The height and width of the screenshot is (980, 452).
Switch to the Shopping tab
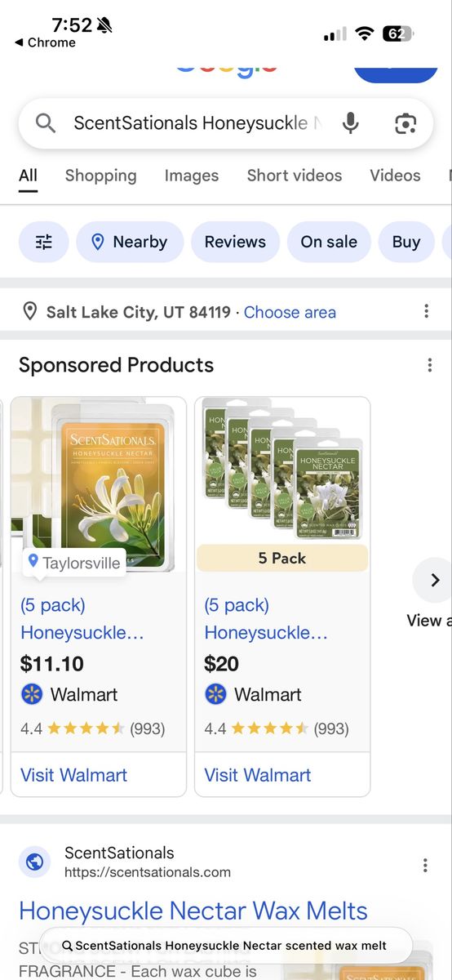tap(101, 176)
